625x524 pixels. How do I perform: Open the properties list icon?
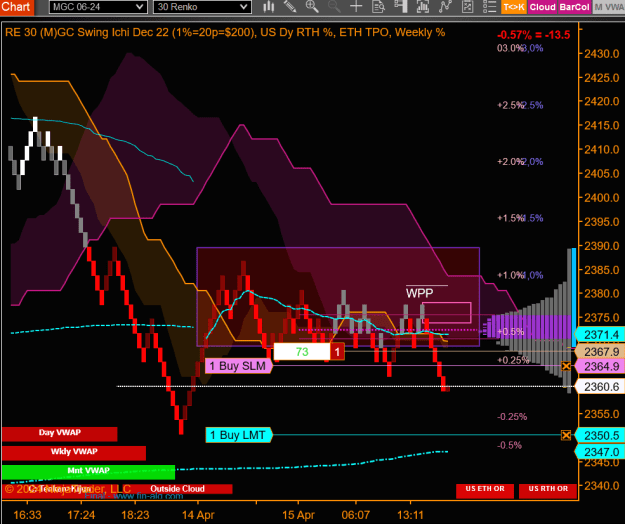(489, 6)
